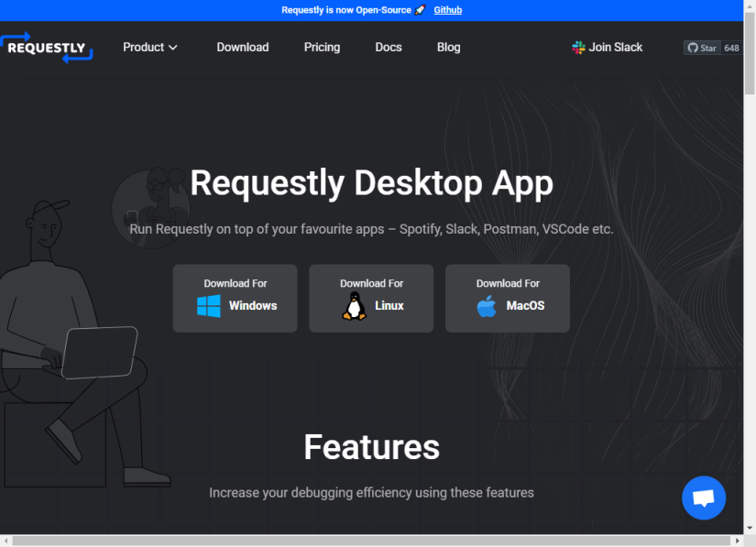Open the Docs link
The image size is (756, 547).
[x=389, y=48]
